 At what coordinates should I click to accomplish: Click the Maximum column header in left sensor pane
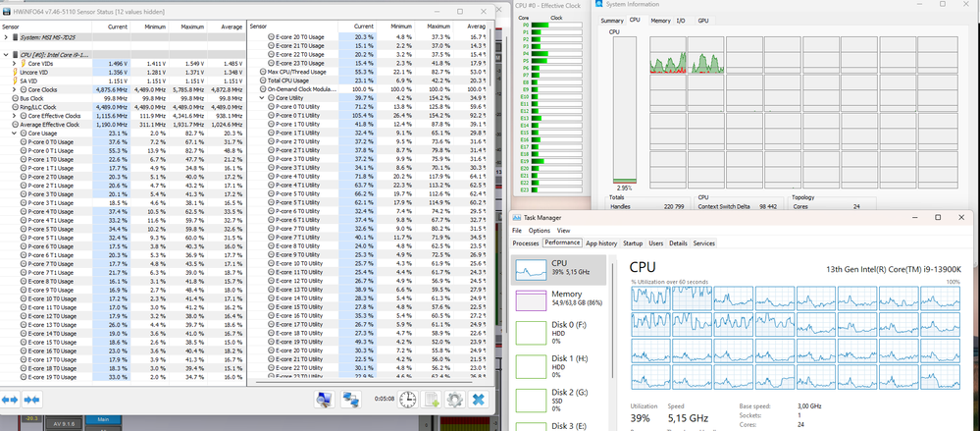pos(187,27)
